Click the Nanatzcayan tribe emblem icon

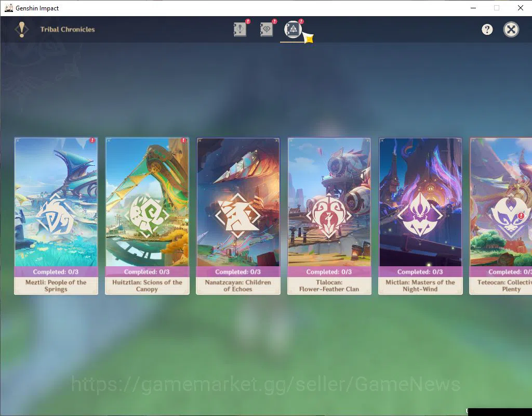[x=238, y=216]
